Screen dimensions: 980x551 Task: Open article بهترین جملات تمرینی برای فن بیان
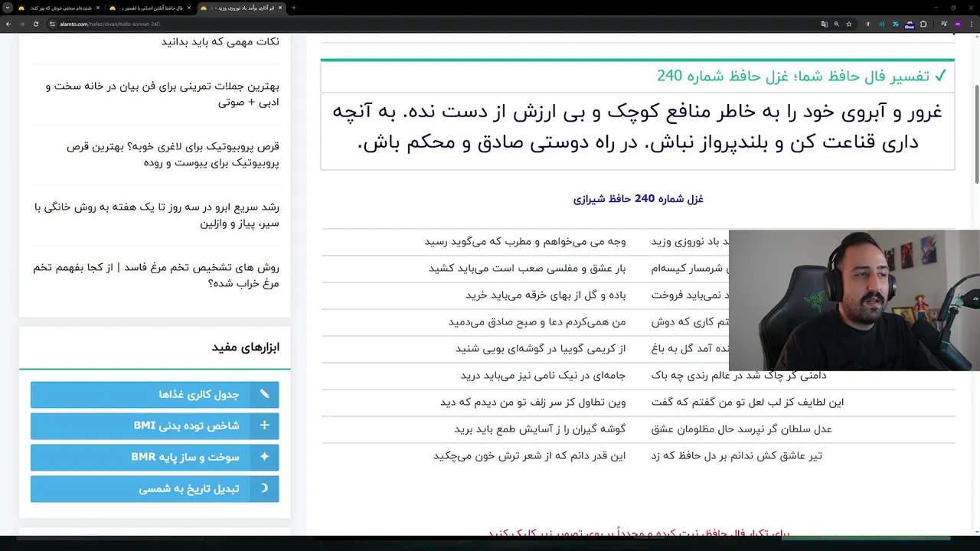tap(162, 94)
